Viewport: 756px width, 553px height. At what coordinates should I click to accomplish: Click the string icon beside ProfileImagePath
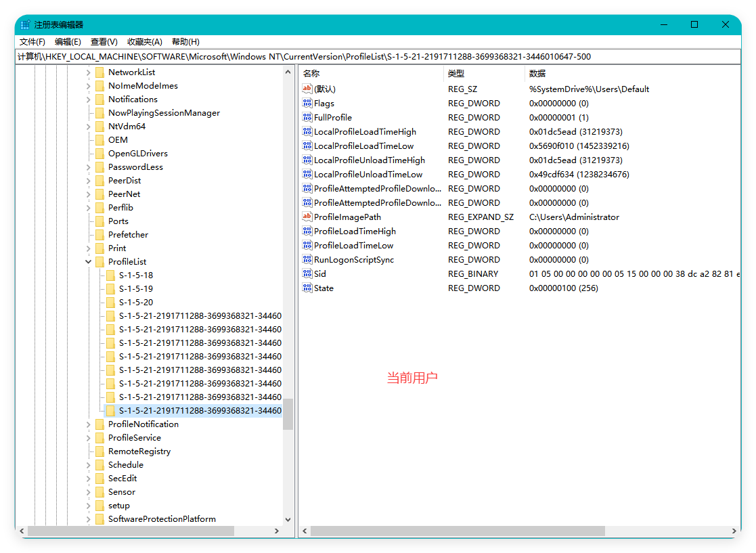pos(307,217)
